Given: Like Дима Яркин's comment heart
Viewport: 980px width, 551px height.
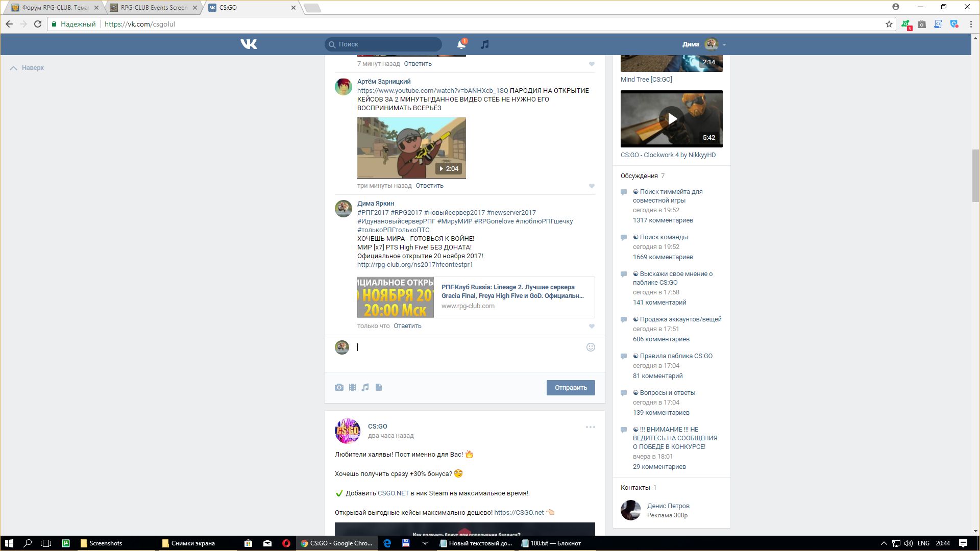Looking at the screenshot, I should 592,327.
